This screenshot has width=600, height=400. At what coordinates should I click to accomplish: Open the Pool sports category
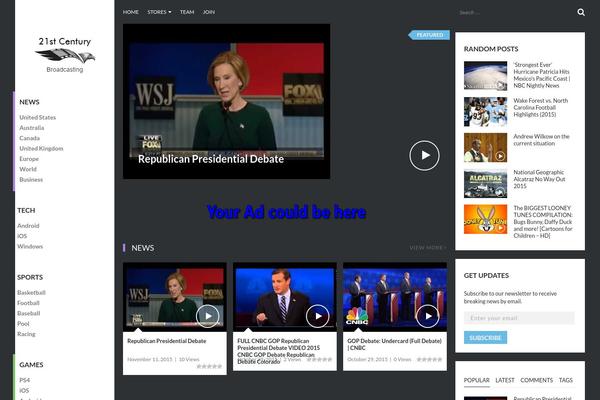pos(23,323)
